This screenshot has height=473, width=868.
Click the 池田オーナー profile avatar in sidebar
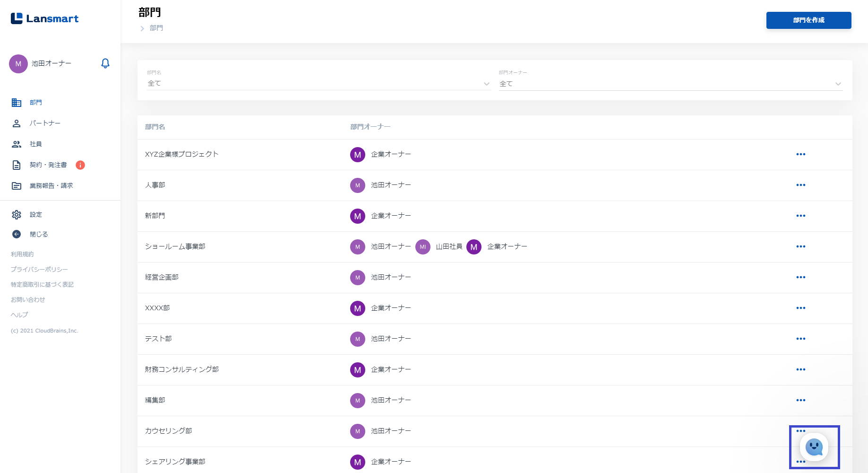point(18,64)
